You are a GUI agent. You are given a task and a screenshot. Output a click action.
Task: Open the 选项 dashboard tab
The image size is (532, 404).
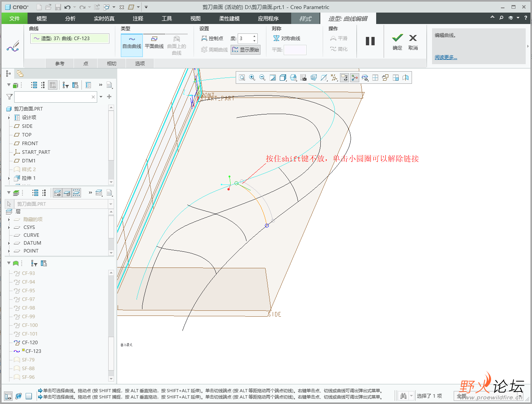pos(140,63)
